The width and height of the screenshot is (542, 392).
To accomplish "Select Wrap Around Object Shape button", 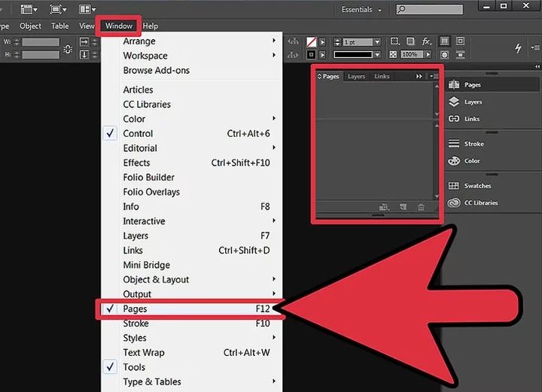I will tap(445, 55).
